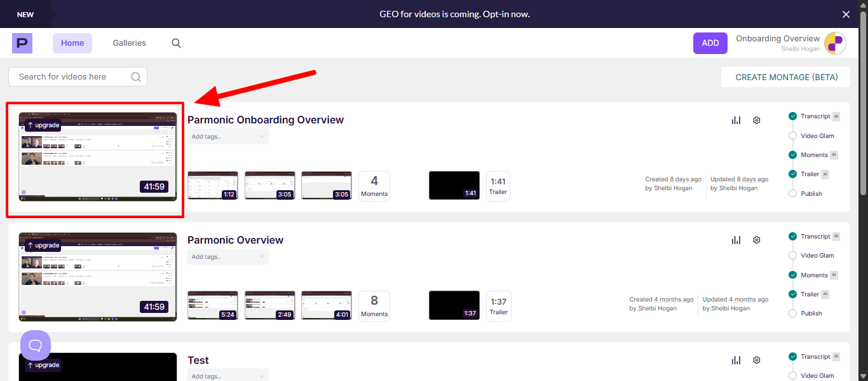Open GEO for videos opt-in banner text
The width and height of the screenshot is (868, 381).
[454, 14]
